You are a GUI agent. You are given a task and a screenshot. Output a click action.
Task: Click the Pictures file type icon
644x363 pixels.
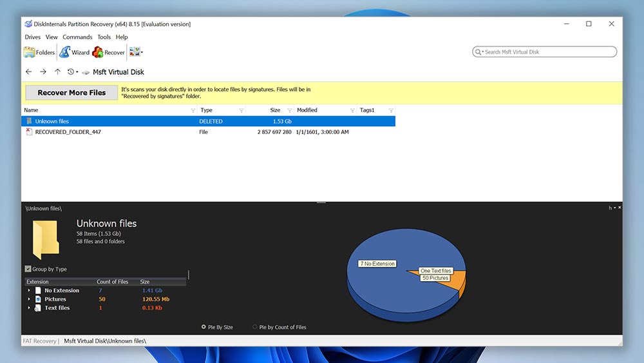click(38, 299)
